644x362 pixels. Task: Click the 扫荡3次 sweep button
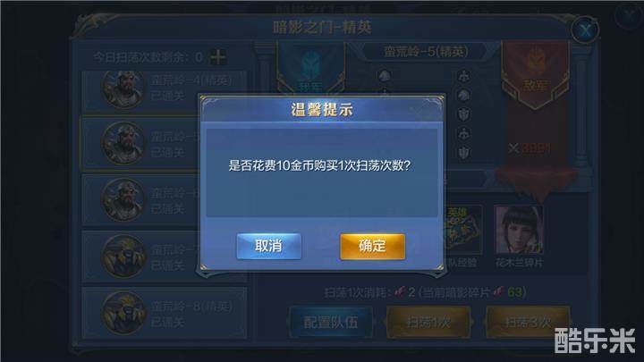(x=528, y=322)
